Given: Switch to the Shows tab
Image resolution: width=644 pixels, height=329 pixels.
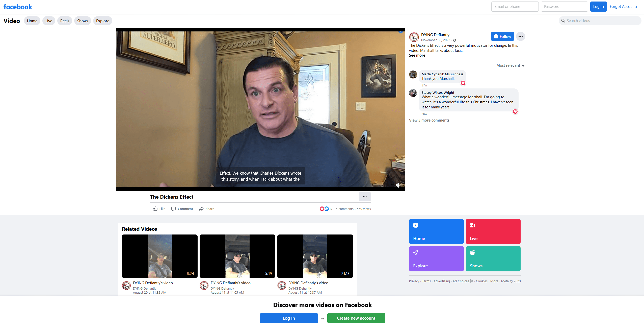Looking at the screenshot, I should click(83, 21).
